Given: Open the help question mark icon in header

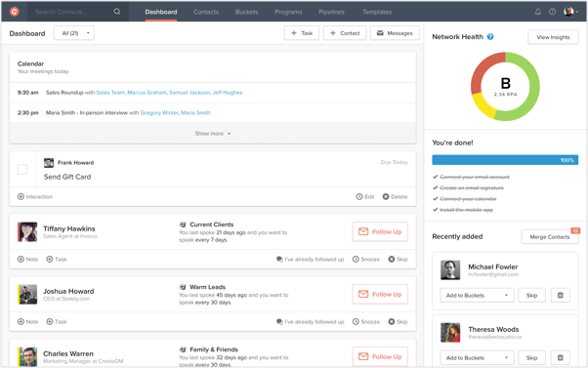Looking at the screenshot, I should point(553,12).
